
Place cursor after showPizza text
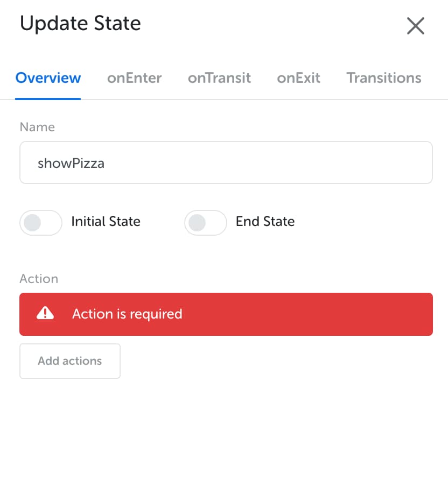coord(106,164)
